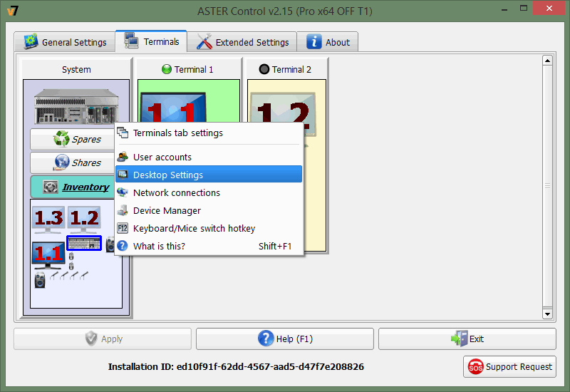Click the Apply button
Screen dimensions: 570x392
click(103, 339)
